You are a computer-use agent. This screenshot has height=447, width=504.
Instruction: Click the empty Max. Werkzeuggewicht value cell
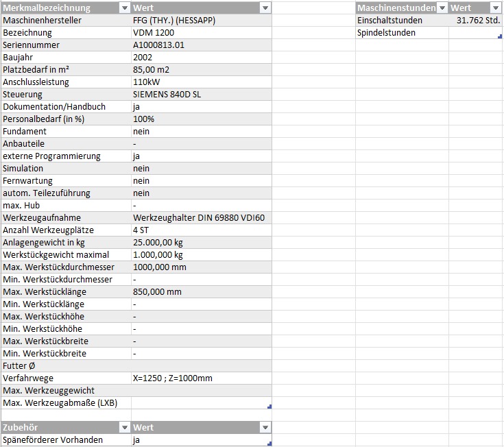pyautogui.click(x=201, y=391)
